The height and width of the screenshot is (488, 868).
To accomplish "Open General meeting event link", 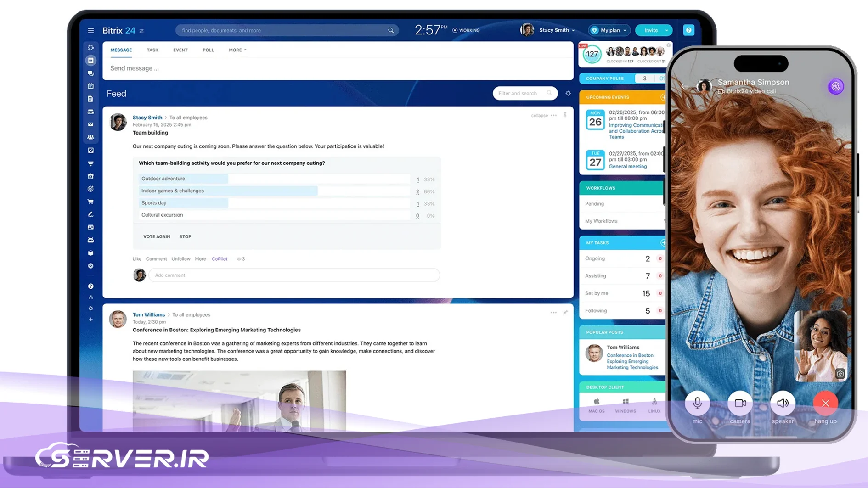I will click(627, 167).
